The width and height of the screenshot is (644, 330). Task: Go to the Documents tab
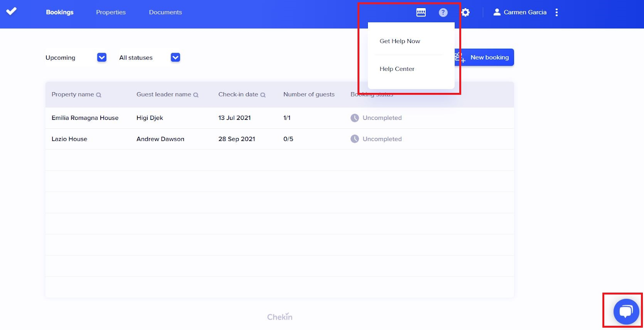165,12
